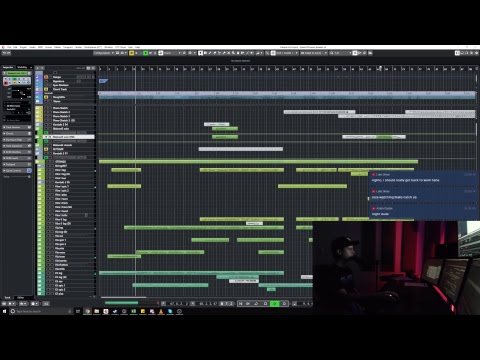Open the Windows Start menu
This screenshot has width=480, height=360.
click(x=4, y=311)
